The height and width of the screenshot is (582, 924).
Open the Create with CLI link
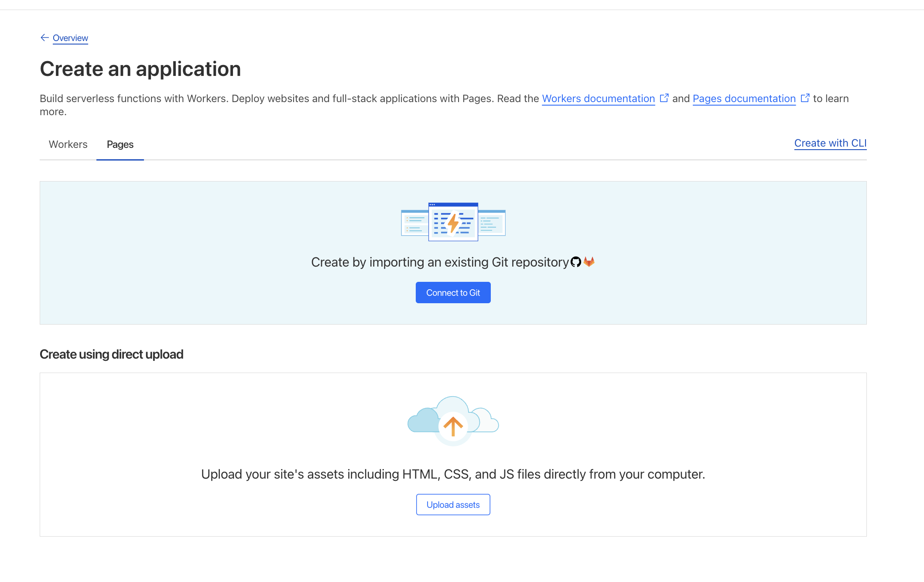pyautogui.click(x=830, y=143)
